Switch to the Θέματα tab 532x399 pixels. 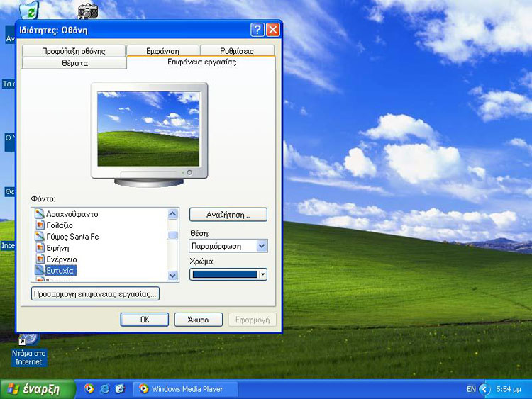click(x=74, y=63)
